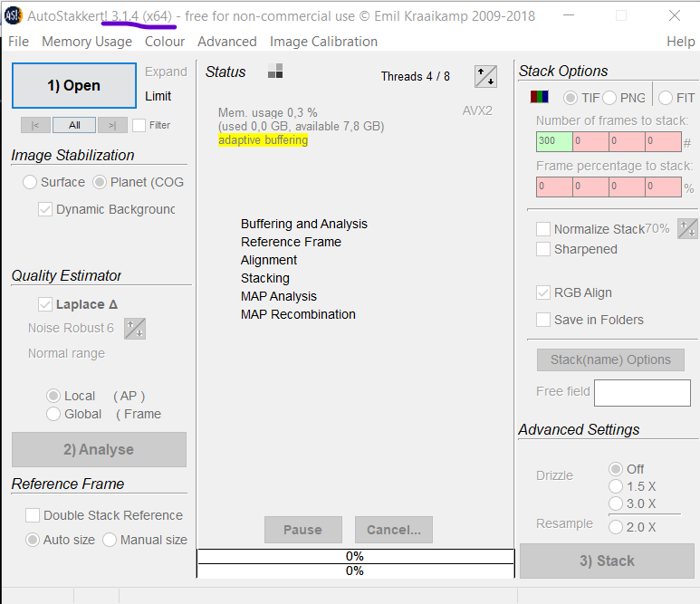Image resolution: width=700 pixels, height=604 pixels.
Task: Select FIT output format
Action: [x=666, y=98]
